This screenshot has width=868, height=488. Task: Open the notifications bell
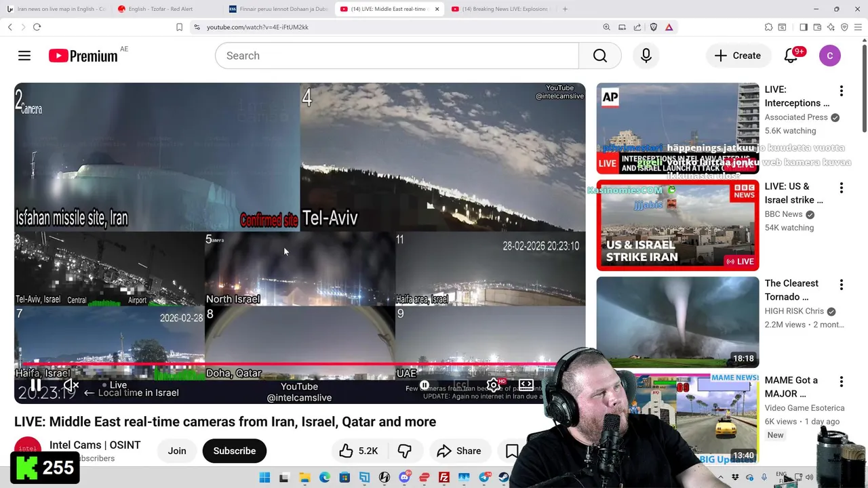click(791, 56)
